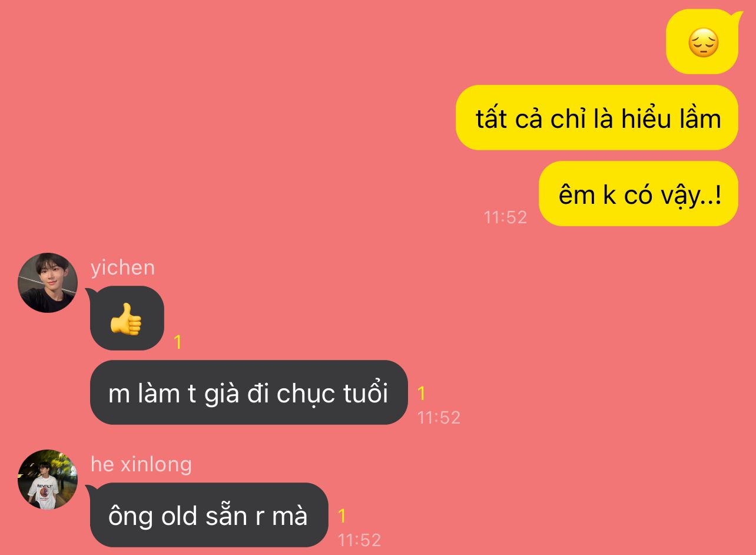Tap the timestamp beside 'êm k có vậy..!'
The image size is (756, 555).
click(x=505, y=217)
